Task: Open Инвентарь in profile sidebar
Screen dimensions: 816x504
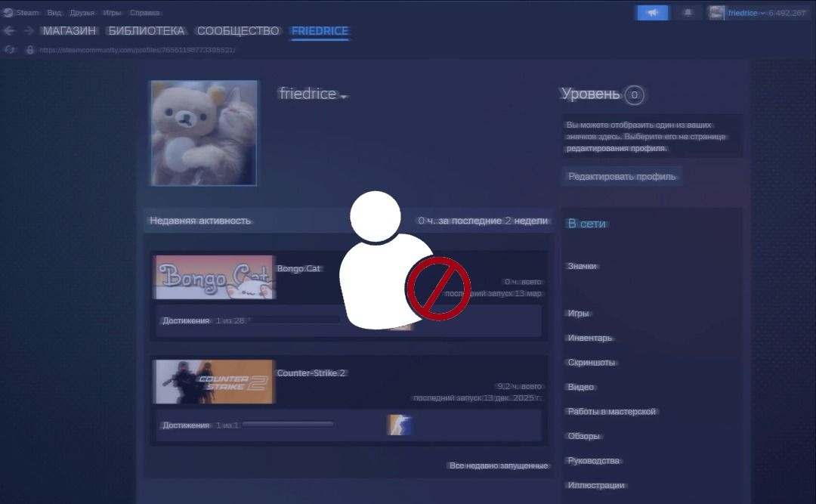Action: (x=589, y=338)
